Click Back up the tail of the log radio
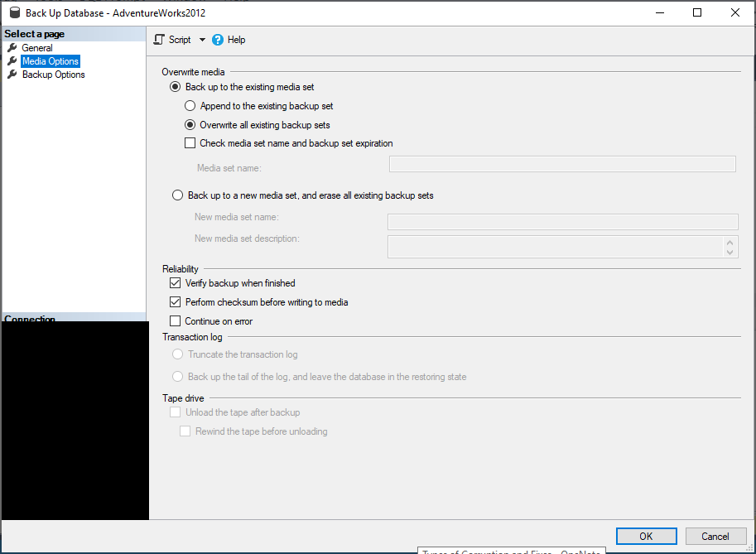The height and width of the screenshot is (554, 756). (177, 377)
